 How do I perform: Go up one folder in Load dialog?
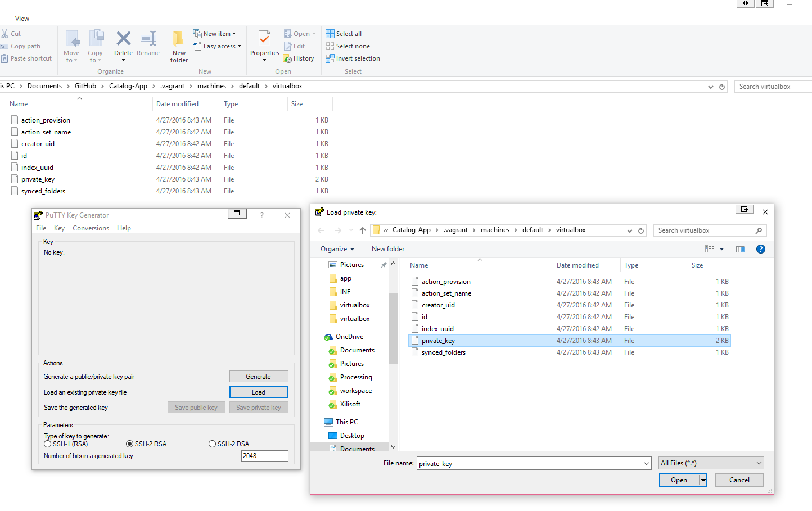[363, 230]
